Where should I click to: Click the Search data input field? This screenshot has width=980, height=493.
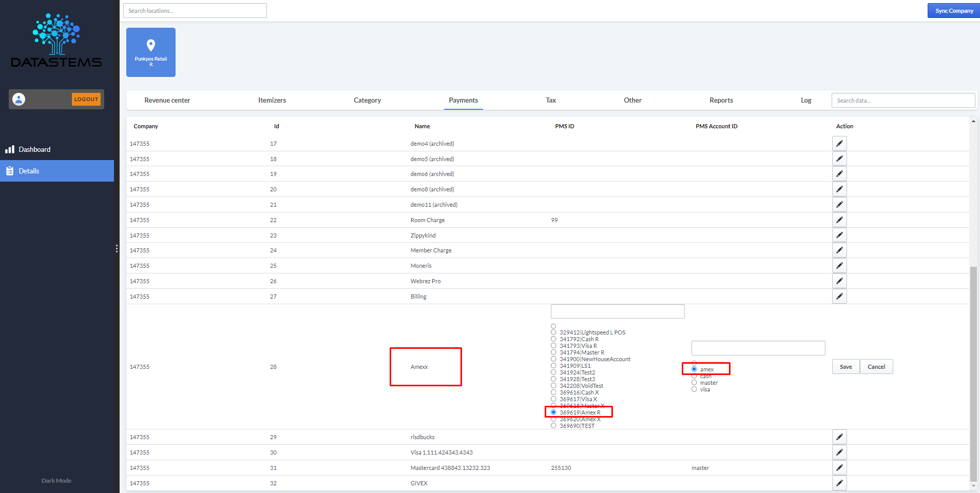(x=902, y=100)
